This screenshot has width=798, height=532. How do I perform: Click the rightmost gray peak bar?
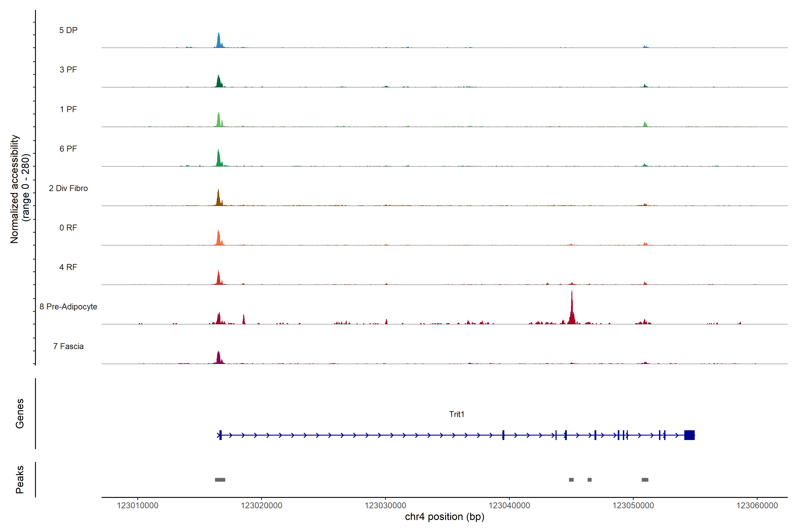pos(645,480)
